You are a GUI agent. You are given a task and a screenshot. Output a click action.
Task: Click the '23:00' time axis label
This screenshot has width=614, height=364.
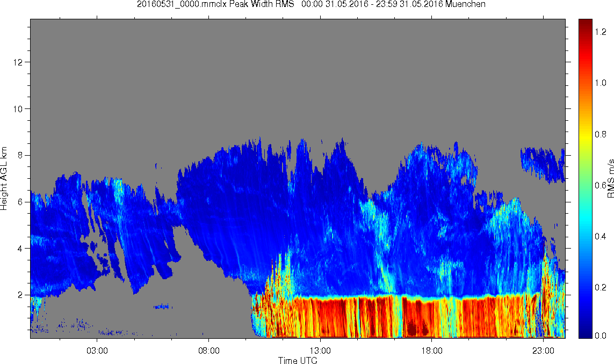click(544, 351)
